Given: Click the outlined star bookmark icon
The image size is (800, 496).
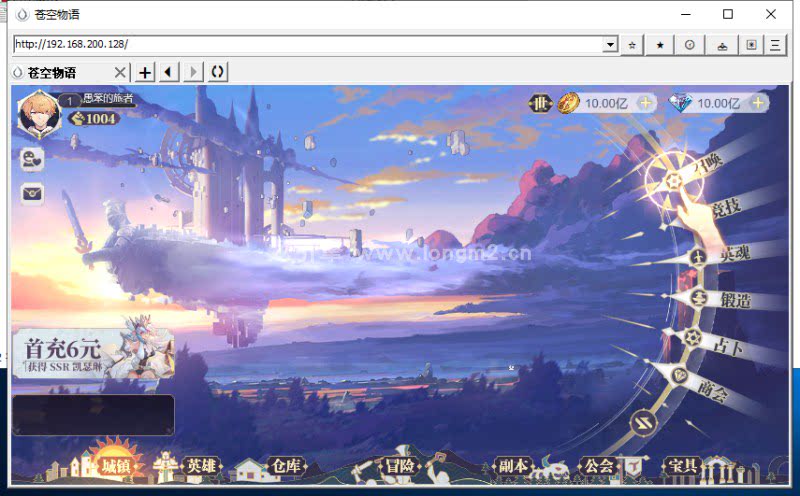Looking at the screenshot, I should click(632, 45).
